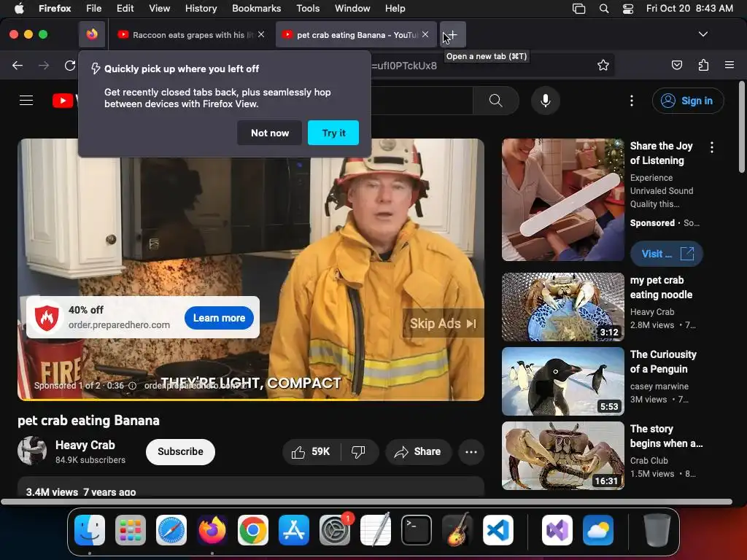Open Firefox application menu hamburger
Screen dimensions: 747x560
[729, 65]
